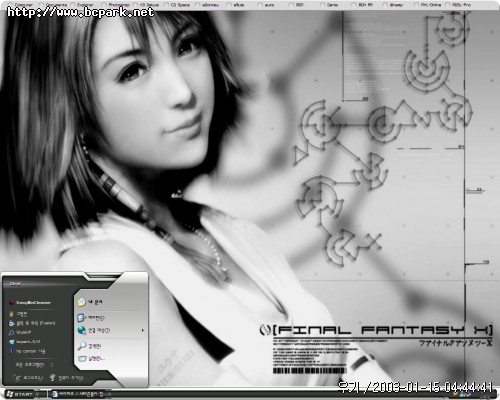500x400 pixels.
Task: Open Game from the top shortcut bar
Action: [329, 5]
